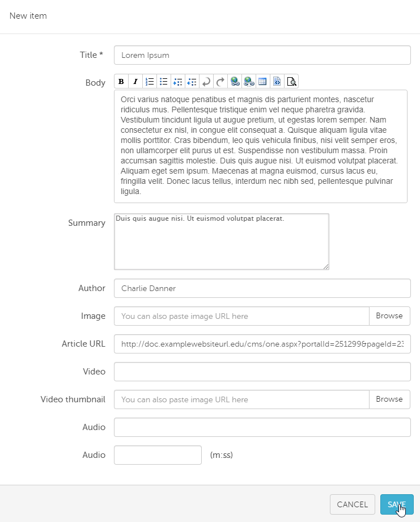Focus the Author field with Charlie Danner
The image size is (420, 522).
262,288
